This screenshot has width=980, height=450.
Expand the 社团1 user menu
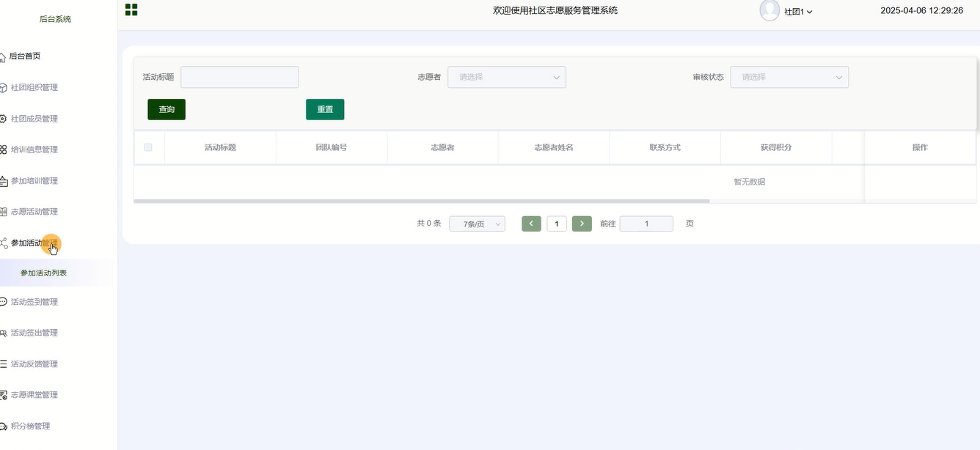798,12
